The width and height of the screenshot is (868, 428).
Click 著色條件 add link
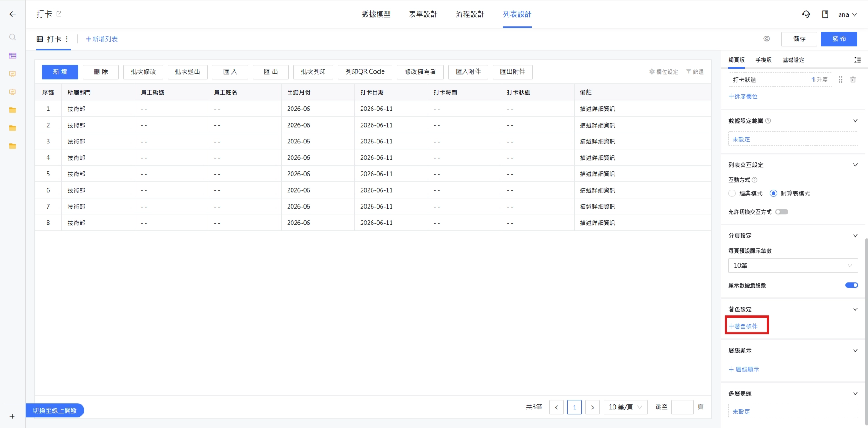point(743,326)
